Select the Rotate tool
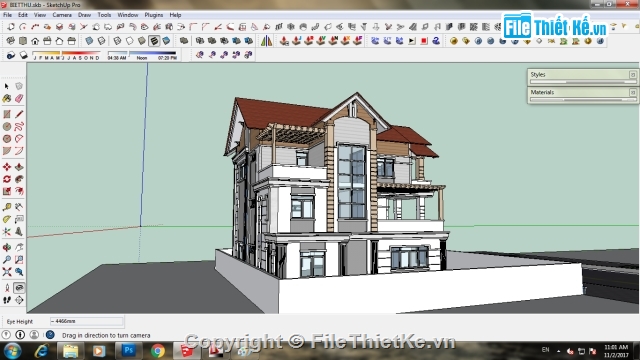This screenshot has width=640, height=360. tap(7, 179)
